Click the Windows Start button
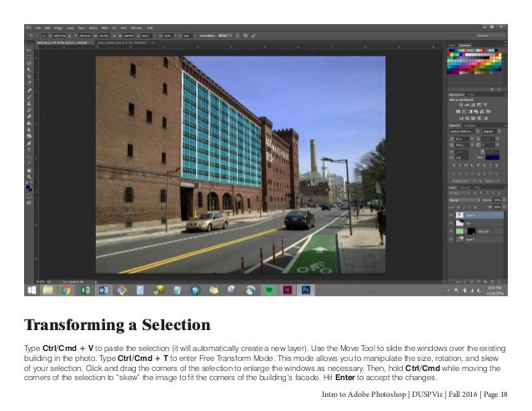532x411 pixels. click(32, 290)
